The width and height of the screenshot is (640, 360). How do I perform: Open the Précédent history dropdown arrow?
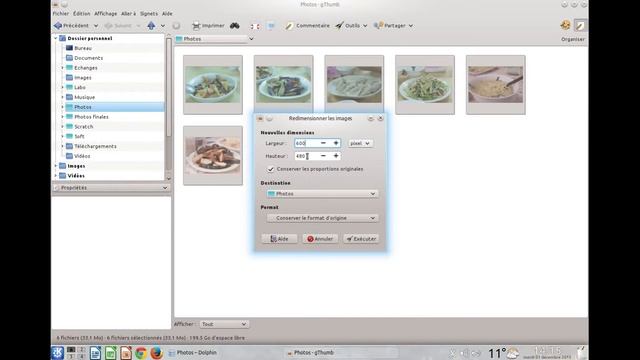point(96,26)
